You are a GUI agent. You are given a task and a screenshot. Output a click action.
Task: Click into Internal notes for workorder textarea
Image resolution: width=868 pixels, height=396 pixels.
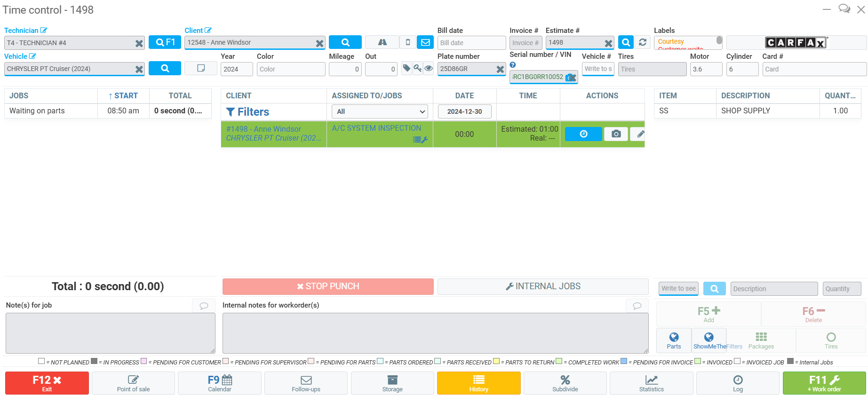tap(435, 333)
